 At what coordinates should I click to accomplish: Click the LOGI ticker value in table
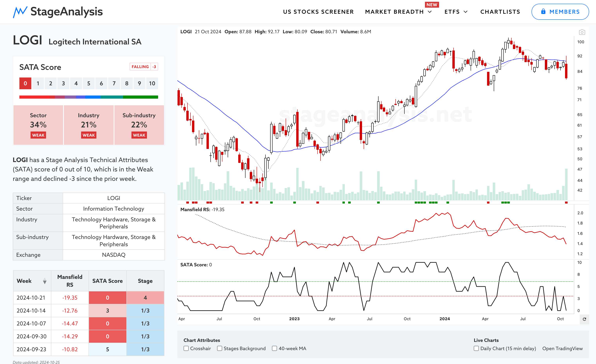pyautogui.click(x=114, y=198)
